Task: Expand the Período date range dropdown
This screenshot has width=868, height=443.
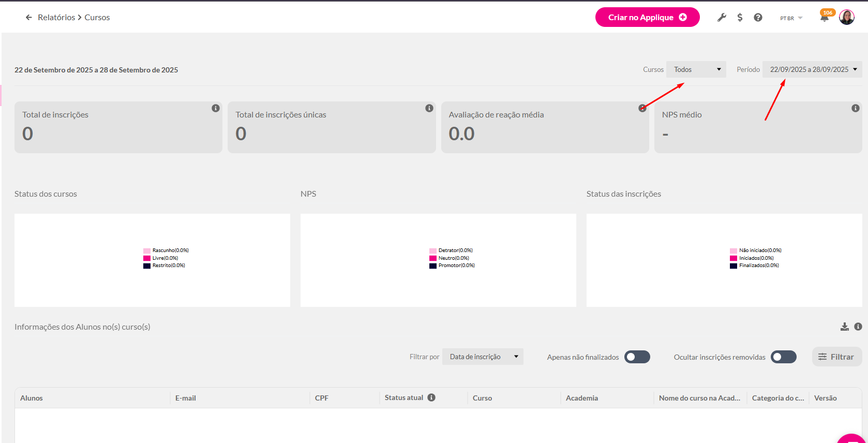Action: click(812, 69)
